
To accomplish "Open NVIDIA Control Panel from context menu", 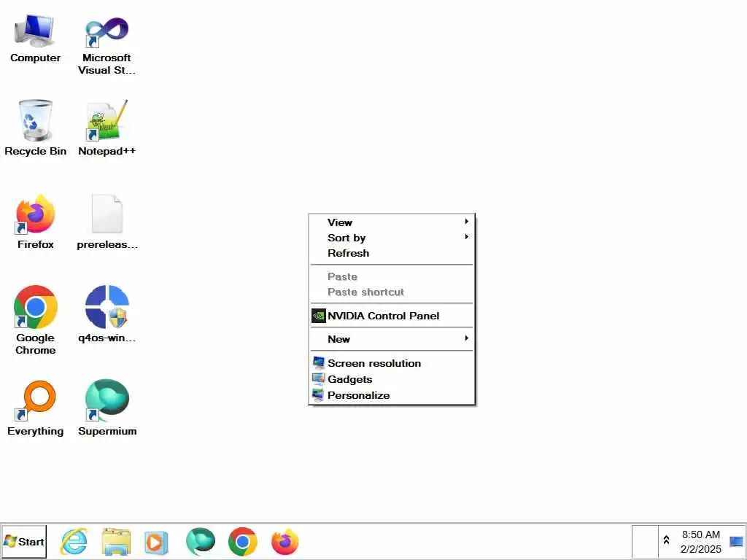I will click(392, 316).
